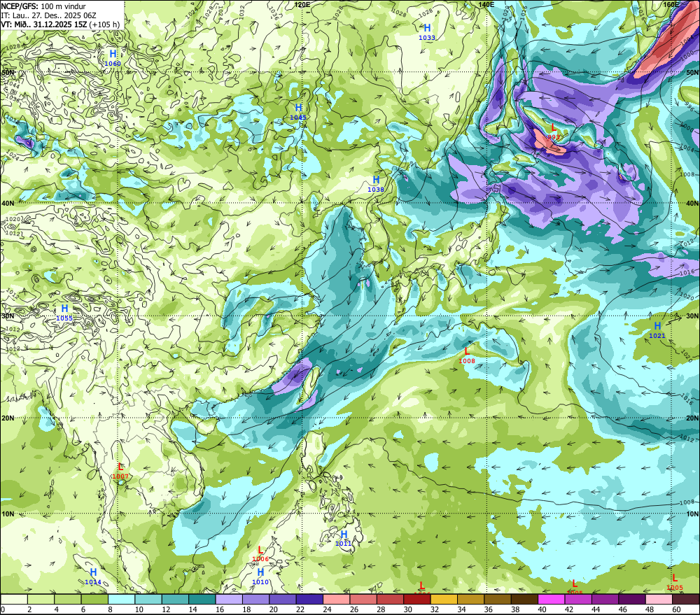This screenshot has width=700, height=615.
Task: Click the 30N label on right edge
Action: tap(692, 316)
